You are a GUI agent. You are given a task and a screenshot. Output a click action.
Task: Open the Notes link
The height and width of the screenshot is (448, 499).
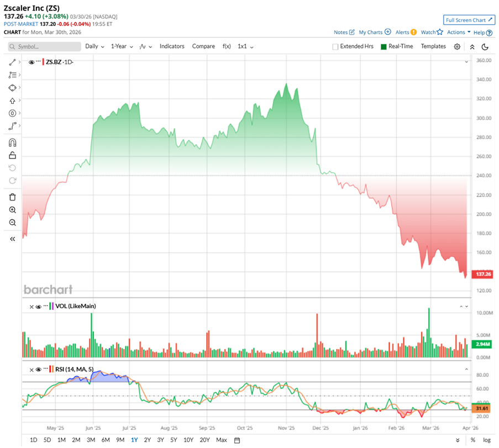(x=340, y=32)
